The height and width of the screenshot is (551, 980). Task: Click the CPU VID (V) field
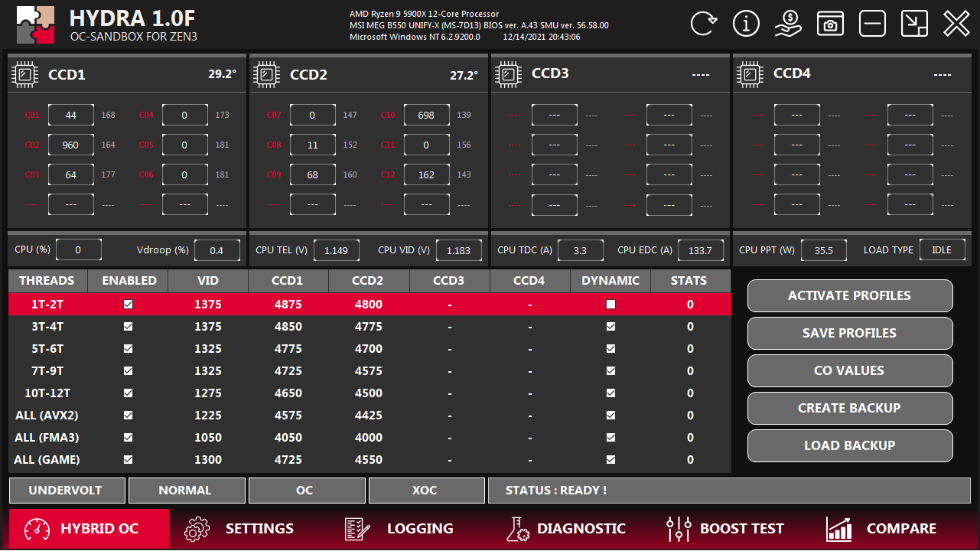point(459,250)
